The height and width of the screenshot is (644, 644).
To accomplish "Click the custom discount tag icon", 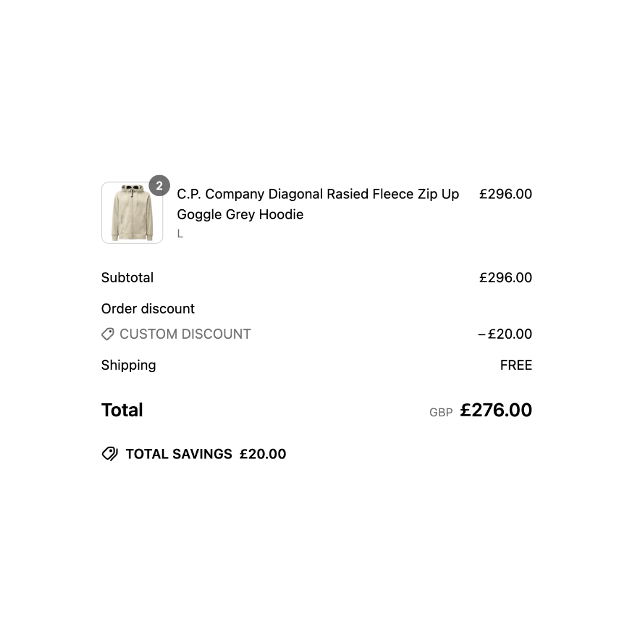I will 107,334.
